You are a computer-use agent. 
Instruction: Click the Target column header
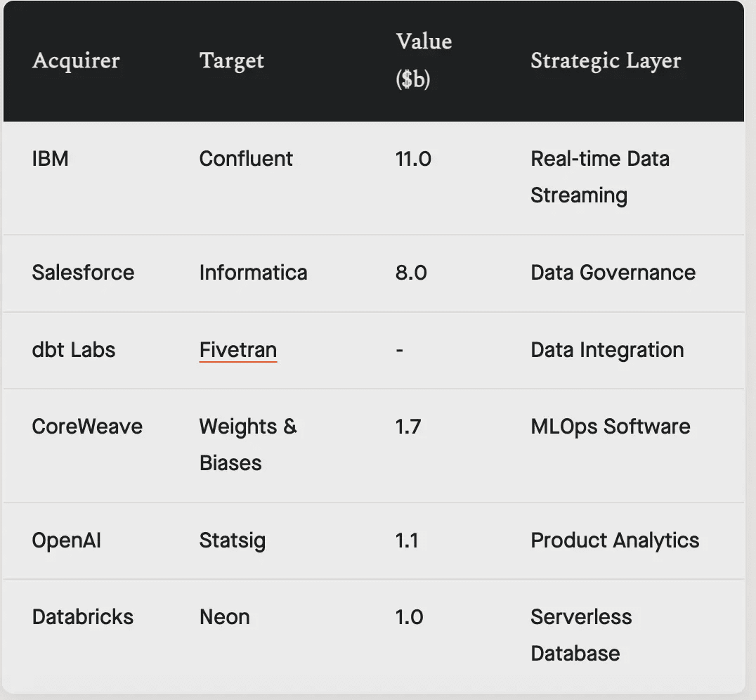click(232, 60)
